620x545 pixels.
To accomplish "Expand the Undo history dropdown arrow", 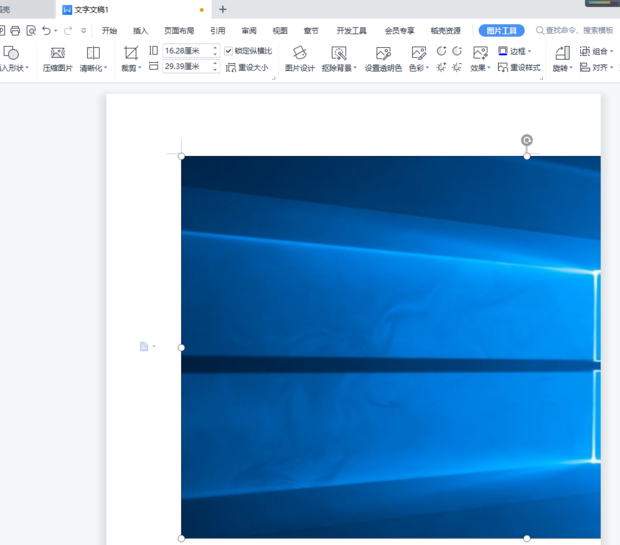I will coord(56,31).
